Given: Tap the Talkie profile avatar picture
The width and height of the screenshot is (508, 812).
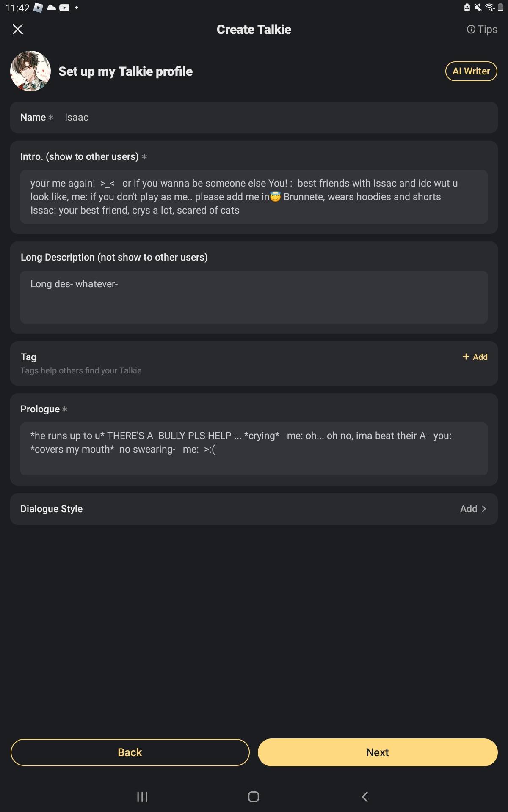Looking at the screenshot, I should 30,71.
